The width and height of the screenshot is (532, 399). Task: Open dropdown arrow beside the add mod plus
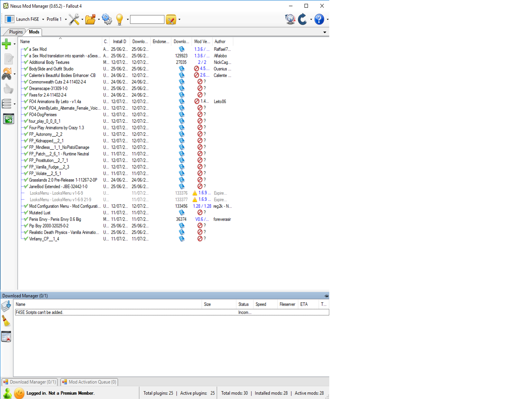point(14,44)
